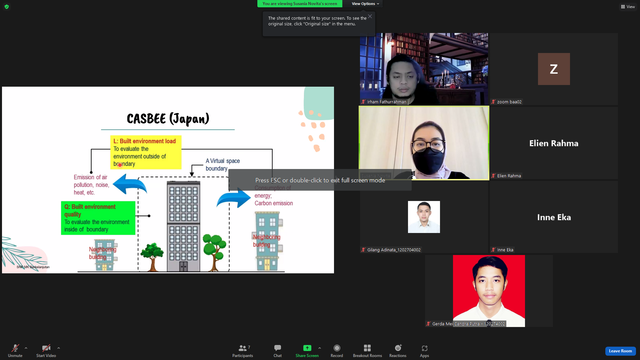This screenshot has height=360, width=640.
Task: Select the participant tile with red background photo
Action: coord(489,291)
